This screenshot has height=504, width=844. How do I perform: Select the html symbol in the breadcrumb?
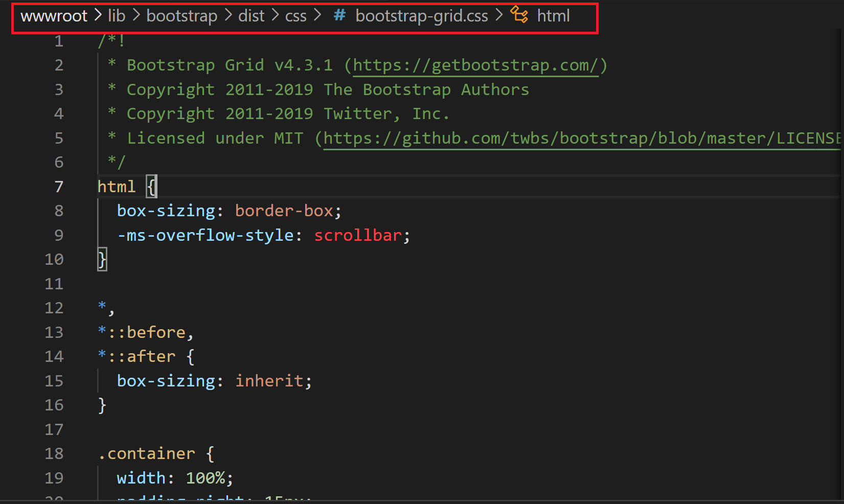554,16
